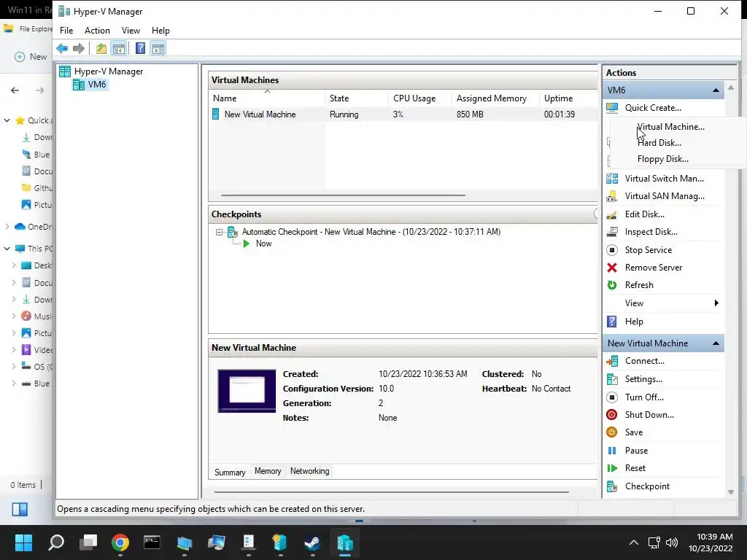Expand OneDrive in File Explorer
Screen dimensions: 747x560
(x=7, y=227)
